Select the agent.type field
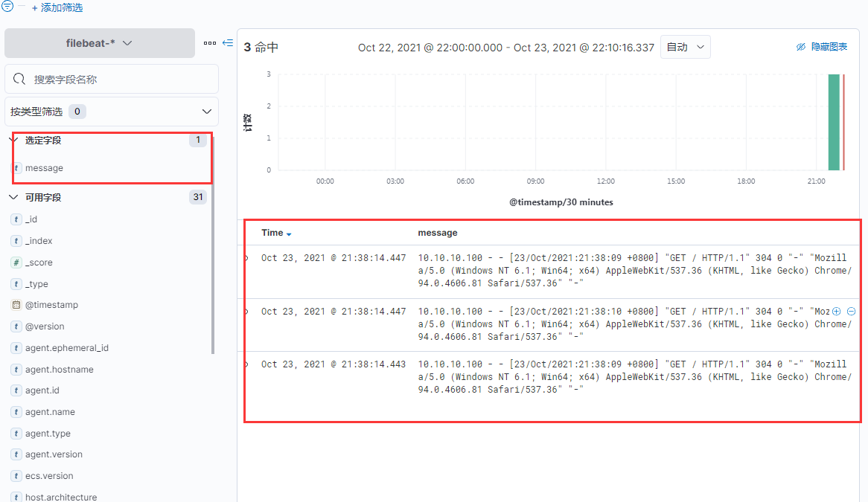Screen dimensions: 868x502 pyautogui.click(x=48, y=434)
